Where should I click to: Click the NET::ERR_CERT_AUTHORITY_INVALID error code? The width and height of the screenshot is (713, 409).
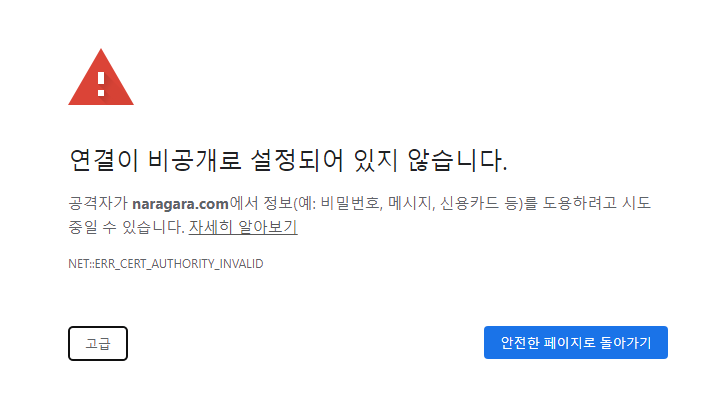166,264
